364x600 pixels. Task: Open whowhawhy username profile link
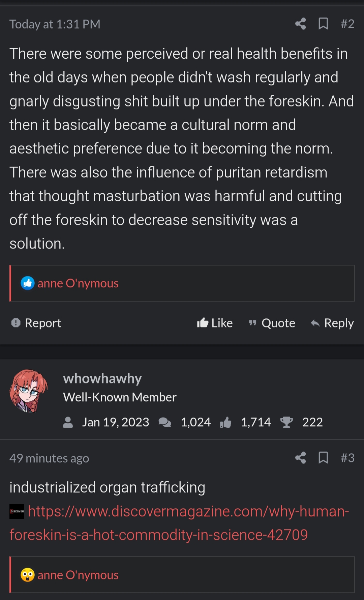tap(102, 378)
